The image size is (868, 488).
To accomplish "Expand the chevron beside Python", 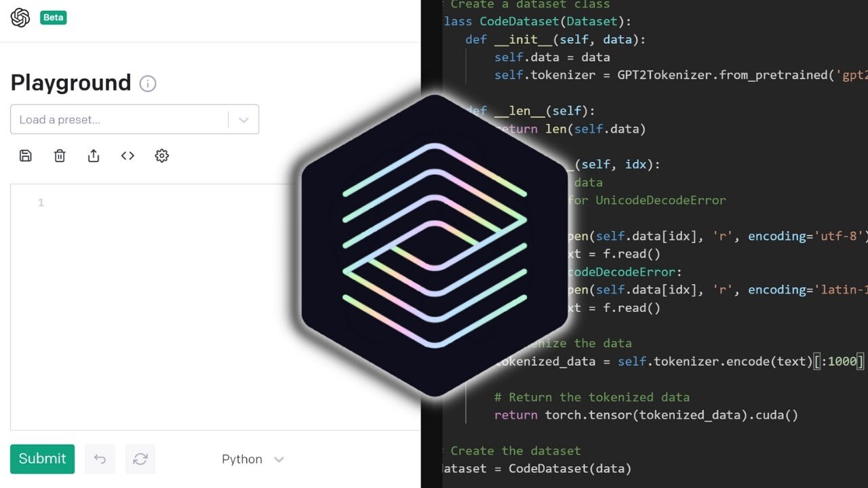I will [279, 459].
